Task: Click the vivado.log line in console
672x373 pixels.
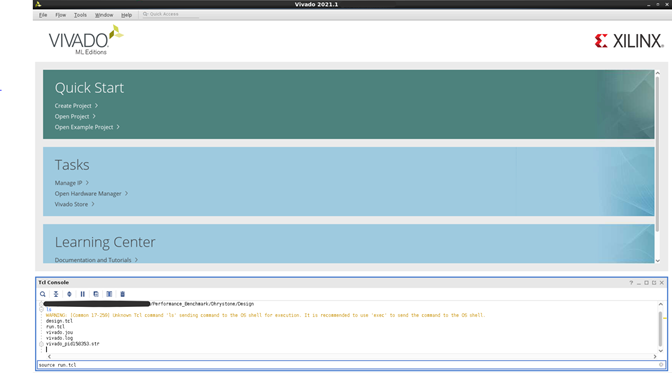Action: click(59, 338)
